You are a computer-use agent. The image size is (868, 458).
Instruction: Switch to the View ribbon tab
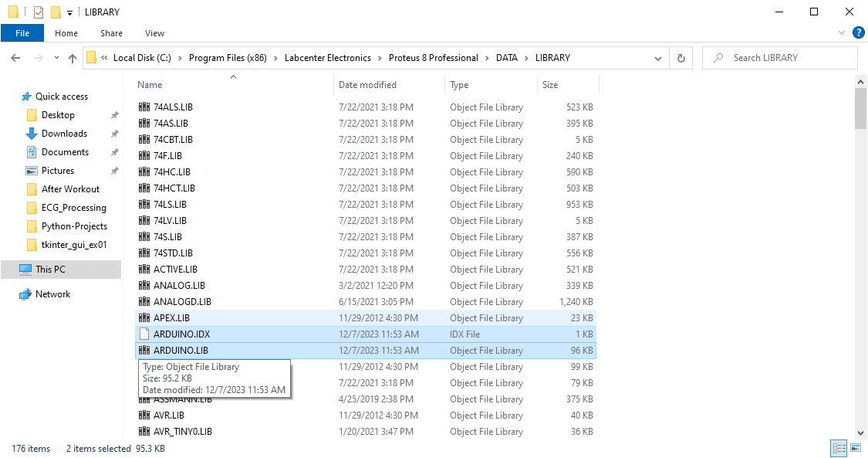coord(154,33)
